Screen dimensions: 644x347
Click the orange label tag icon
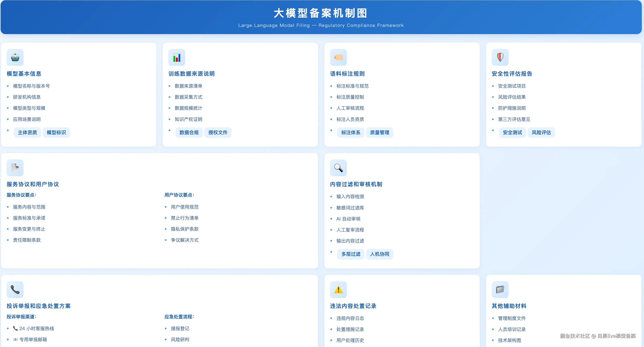(x=338, y=57)
